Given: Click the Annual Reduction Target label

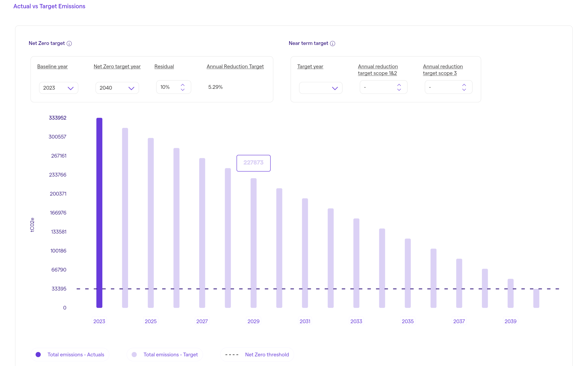Looking at the screenshot, I should [235, 67].
